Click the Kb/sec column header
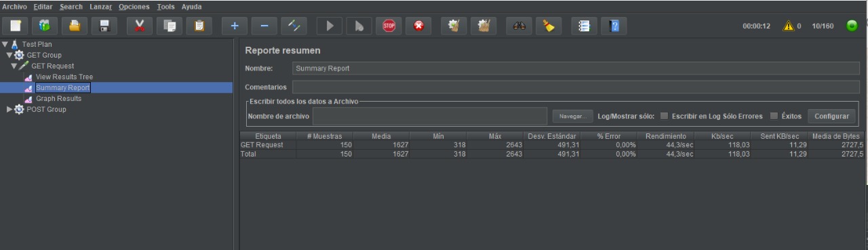The image size is (868, 250). click(722, 136)
